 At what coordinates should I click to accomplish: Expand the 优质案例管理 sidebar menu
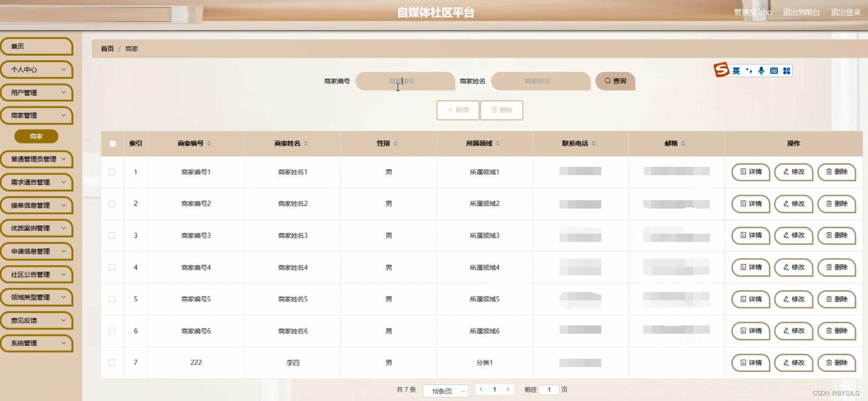click(36, 228)
